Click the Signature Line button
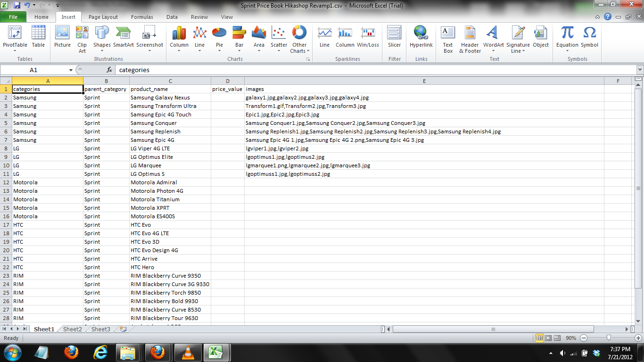Image resolution: width=644 pixels, height=362 pixels. [x=518, y=39]
